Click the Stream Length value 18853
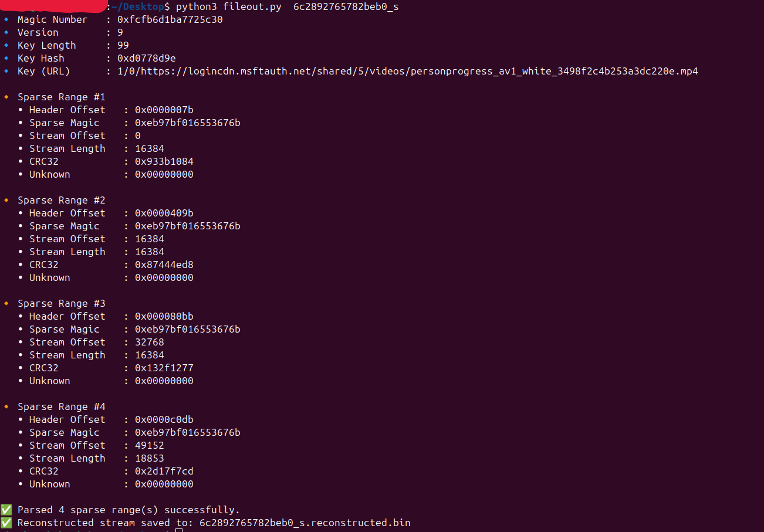764x532 pixels. [x=149, y=459]
